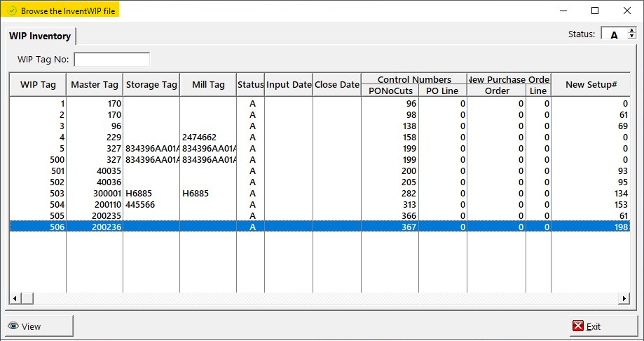Click the Mill Tag column header
644x341 pixels.
point(208,85)
